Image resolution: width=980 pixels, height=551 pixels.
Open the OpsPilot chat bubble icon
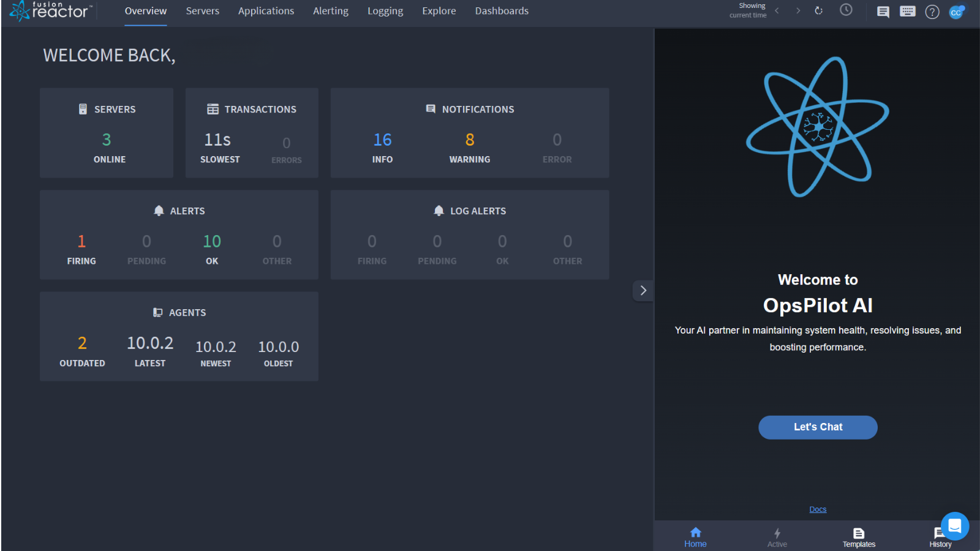tap(955, 526)
